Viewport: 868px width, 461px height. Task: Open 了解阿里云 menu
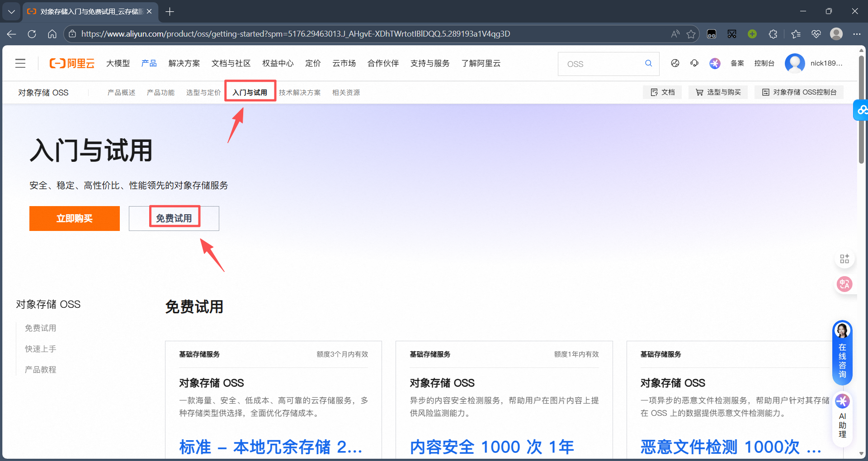click(x=481, y=63)
